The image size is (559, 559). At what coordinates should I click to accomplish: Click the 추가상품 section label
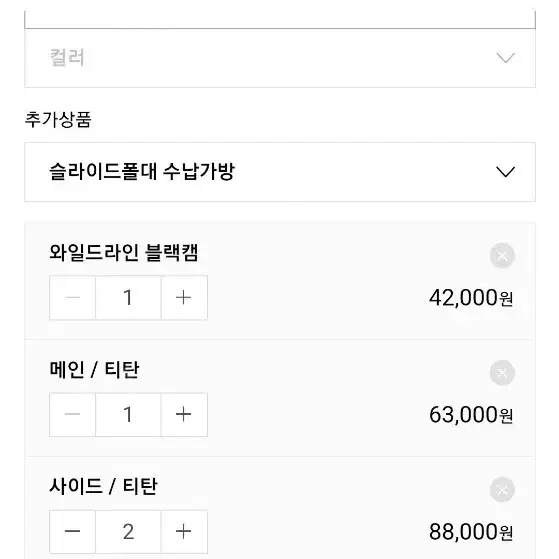(58, 119)
